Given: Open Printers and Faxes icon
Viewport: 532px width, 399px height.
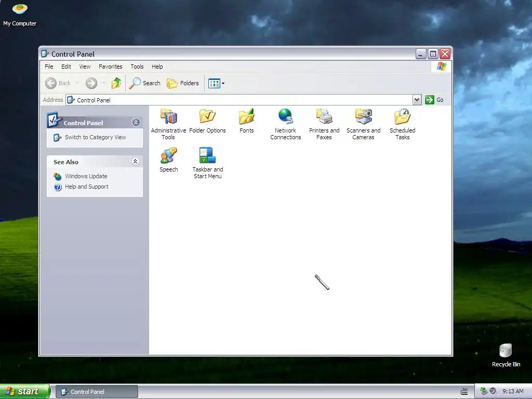Looking at the screenshot, I should [x=324, y=117].
